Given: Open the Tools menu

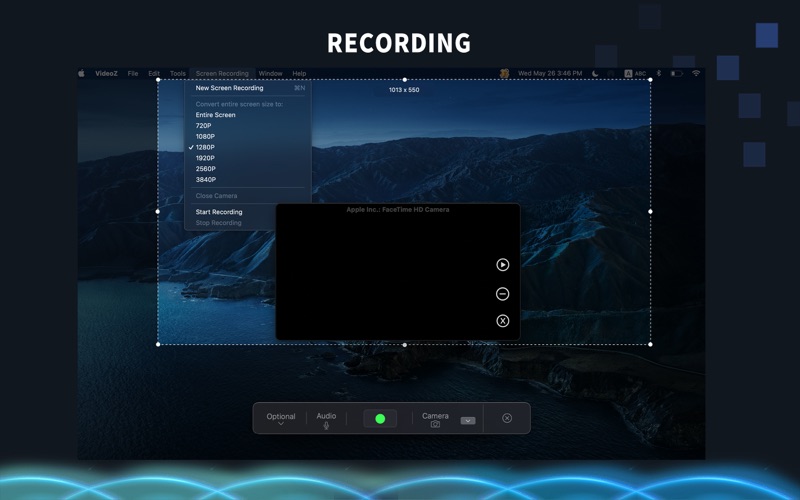Looking at the screenshot, I should 178,73.
